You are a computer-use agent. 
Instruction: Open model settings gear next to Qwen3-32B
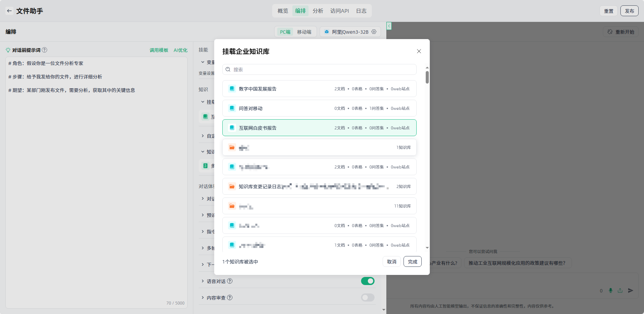click(x=374, y=32)
